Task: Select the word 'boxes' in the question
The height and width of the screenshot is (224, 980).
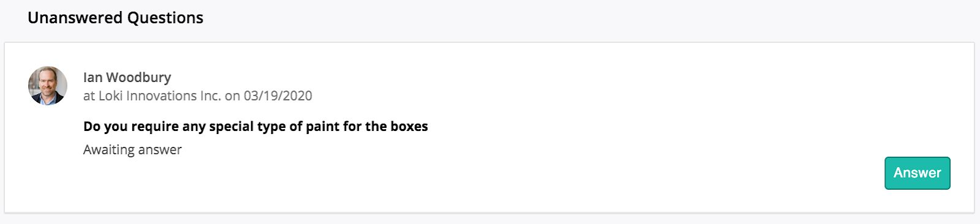Action: coord(409,127)
